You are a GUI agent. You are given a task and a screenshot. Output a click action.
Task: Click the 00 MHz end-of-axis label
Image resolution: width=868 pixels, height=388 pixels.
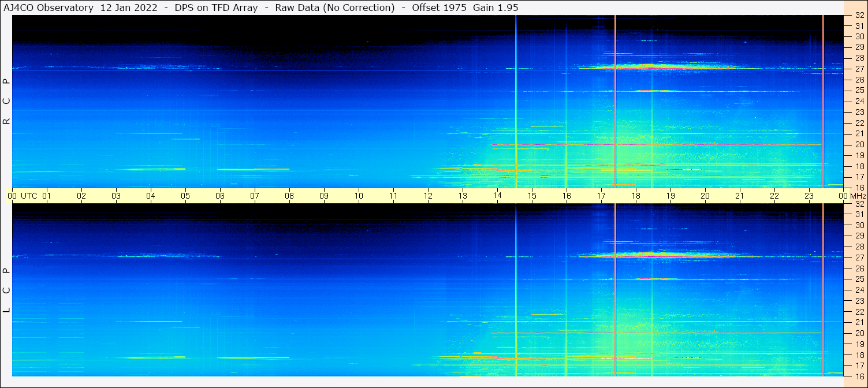(852, 196)
